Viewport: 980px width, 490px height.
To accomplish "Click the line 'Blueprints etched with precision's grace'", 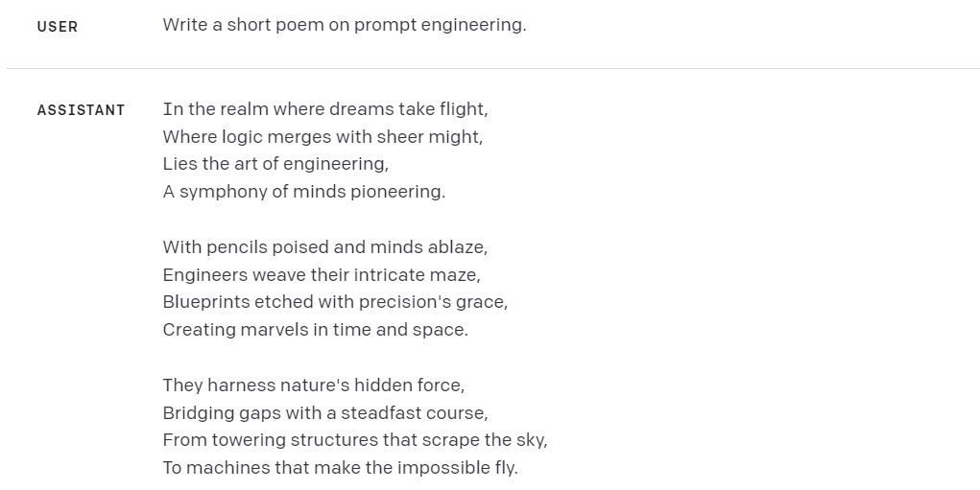I will tap(335, 302).
